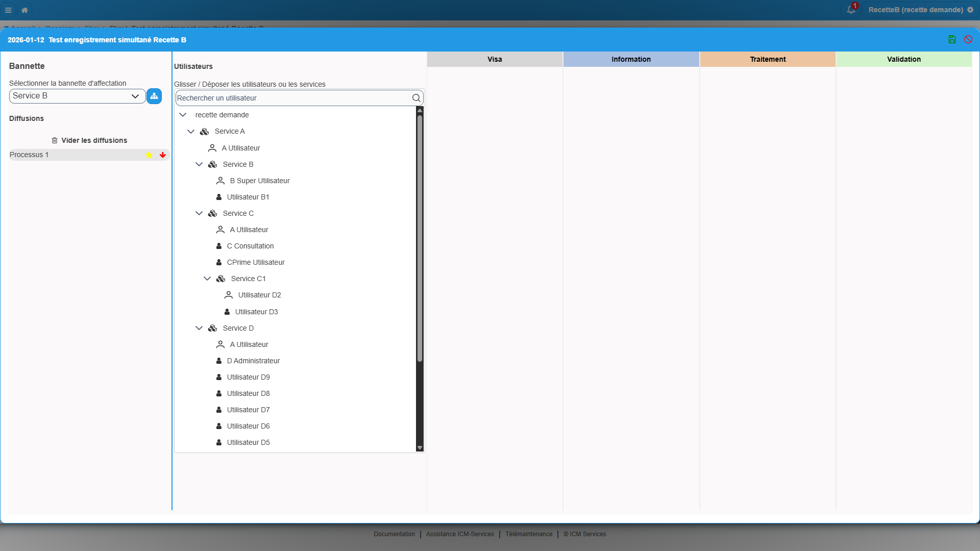The height and width of the screenshot is (551, 980).
Task: Select the Traitement column header
Action: click(x=768, y=59)
